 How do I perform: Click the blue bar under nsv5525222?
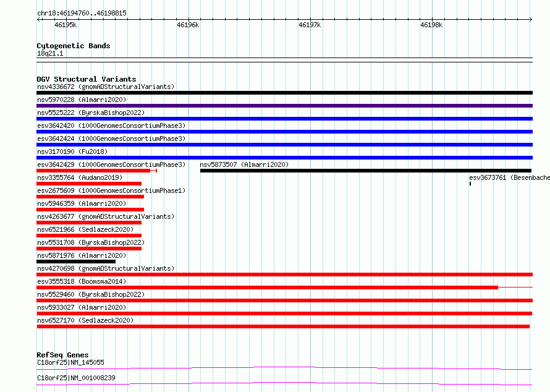pos(284,119)
